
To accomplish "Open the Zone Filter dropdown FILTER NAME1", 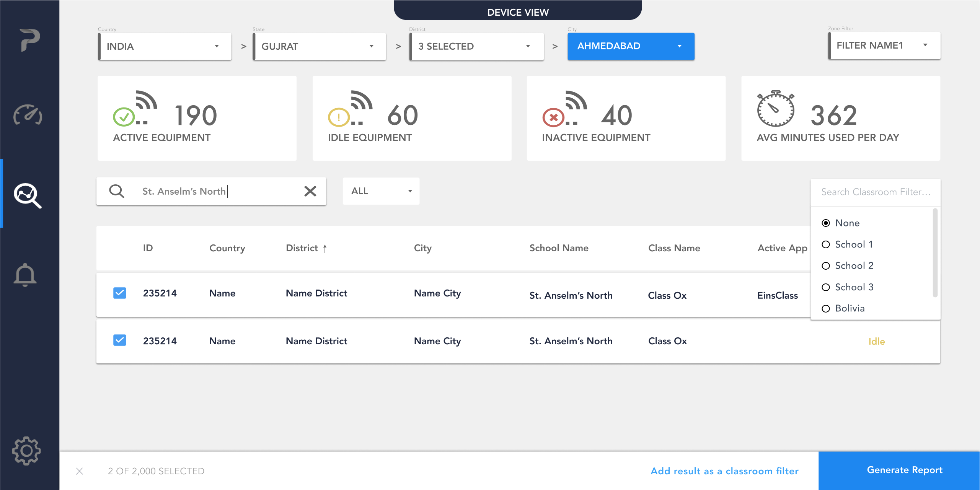I will 884,46.
